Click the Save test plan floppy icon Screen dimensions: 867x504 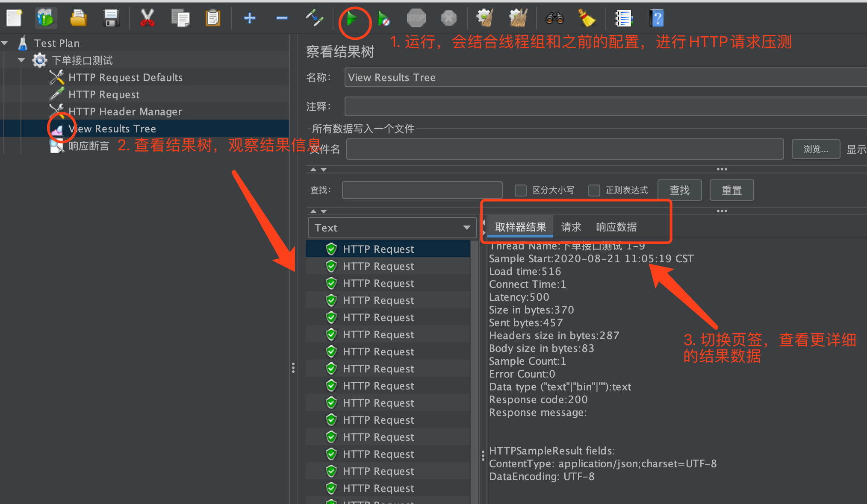[x=111, y=18]
